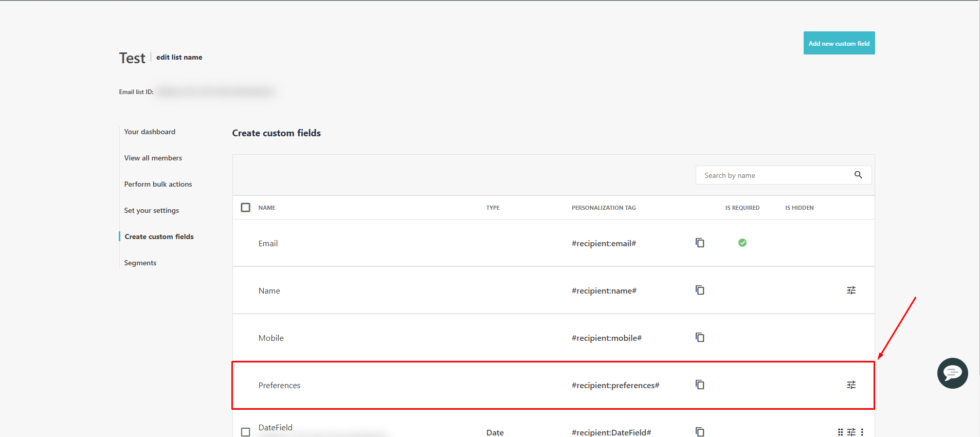Click IS REQUIRED column header
The image size is (980, 437).
(x=742, y=208)
